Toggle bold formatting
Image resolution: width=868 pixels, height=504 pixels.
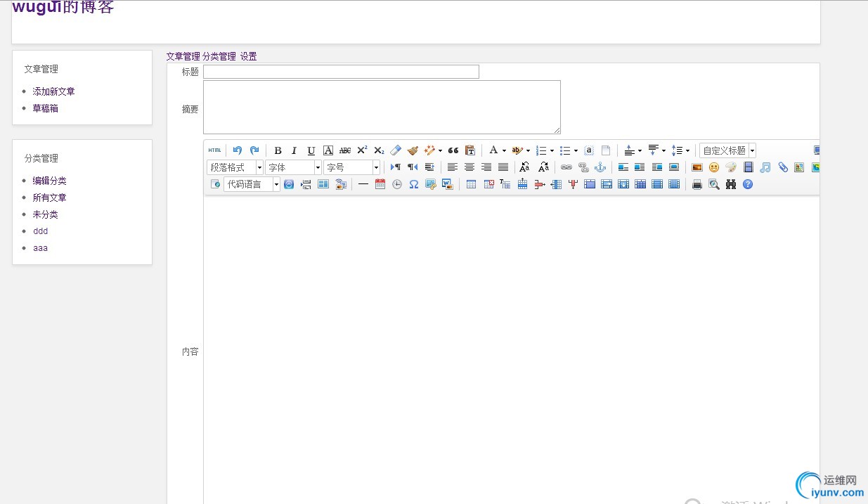[278, 150]
